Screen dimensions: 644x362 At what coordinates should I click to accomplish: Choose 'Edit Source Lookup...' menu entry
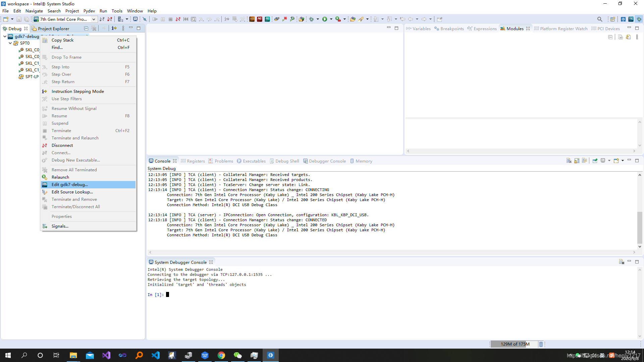[88, 192]
